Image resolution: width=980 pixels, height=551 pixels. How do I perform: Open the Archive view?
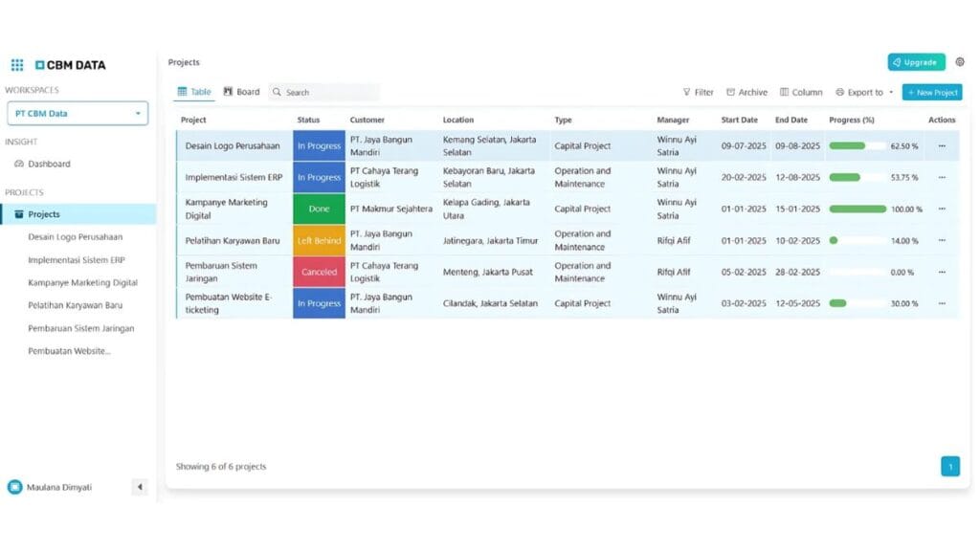746,92
